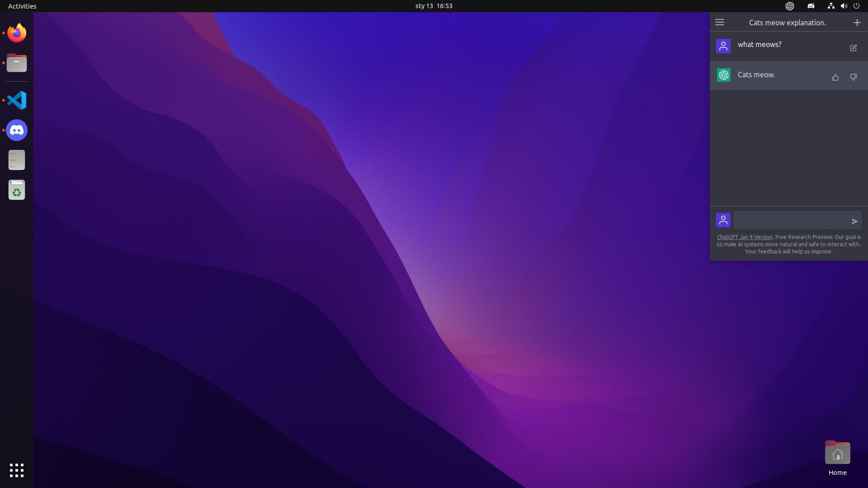Open Discord from the application dock
Image resolution: width=868 pixels, height=488 pixels.
17,130
